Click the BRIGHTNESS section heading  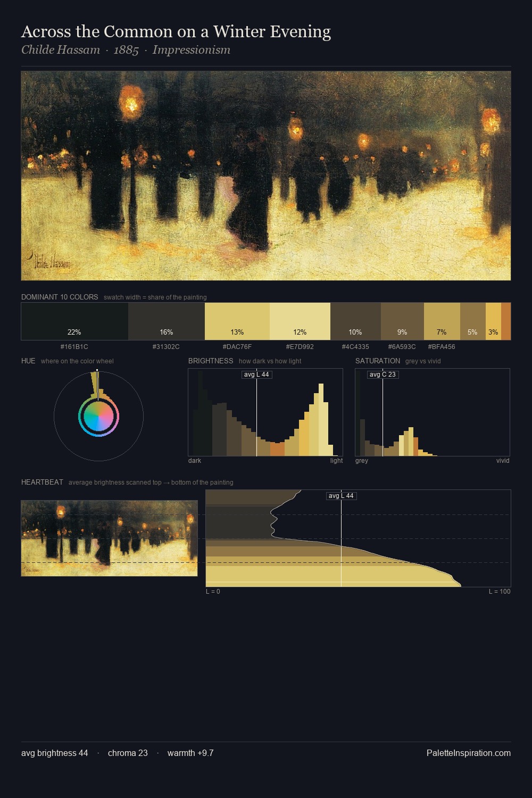pyautogui.click(x=211, y=361)
